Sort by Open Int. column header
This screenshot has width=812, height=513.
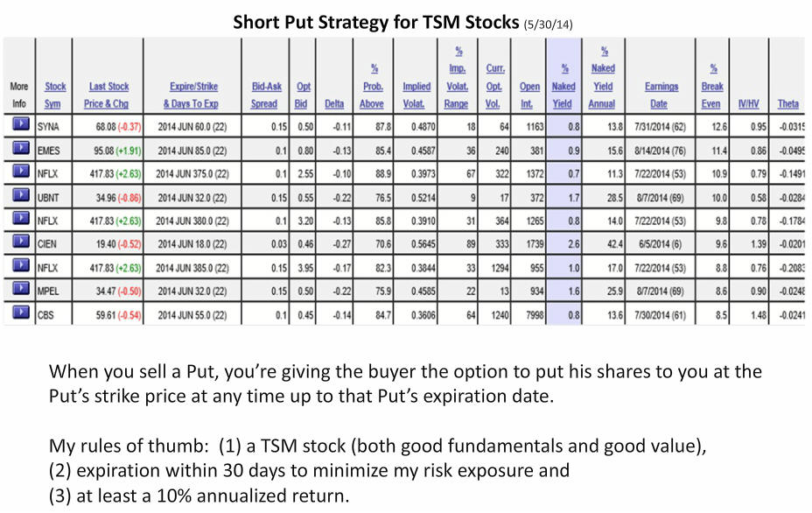pos(528,95)
